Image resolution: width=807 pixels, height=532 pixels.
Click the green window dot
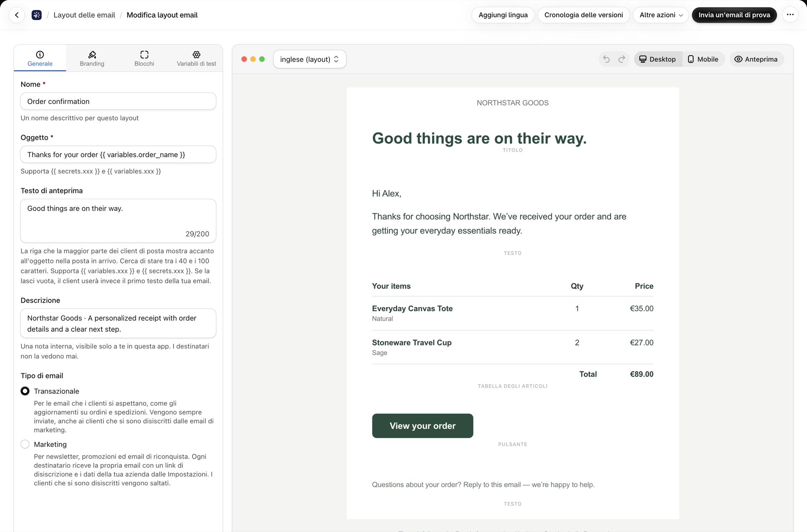(262, 59)
